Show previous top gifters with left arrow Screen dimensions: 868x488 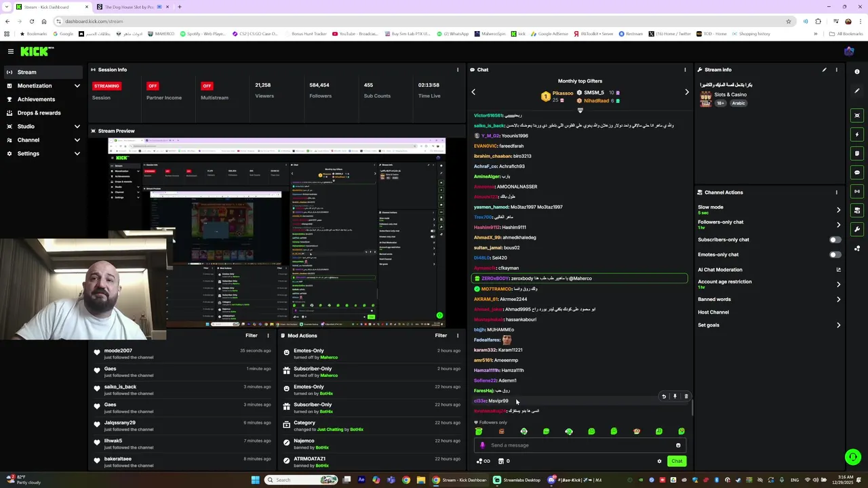[x=473, y=92]
